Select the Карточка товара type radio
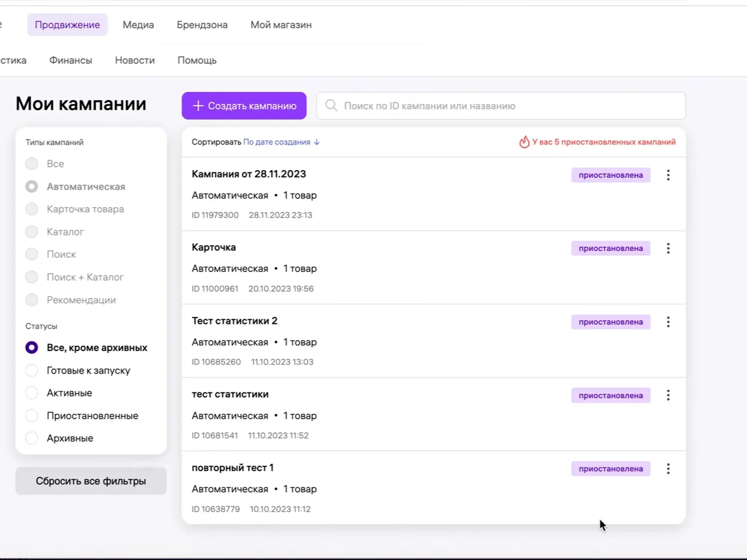Screen dimensions: 747x560 pyautogui.click(x=32, y=209)
